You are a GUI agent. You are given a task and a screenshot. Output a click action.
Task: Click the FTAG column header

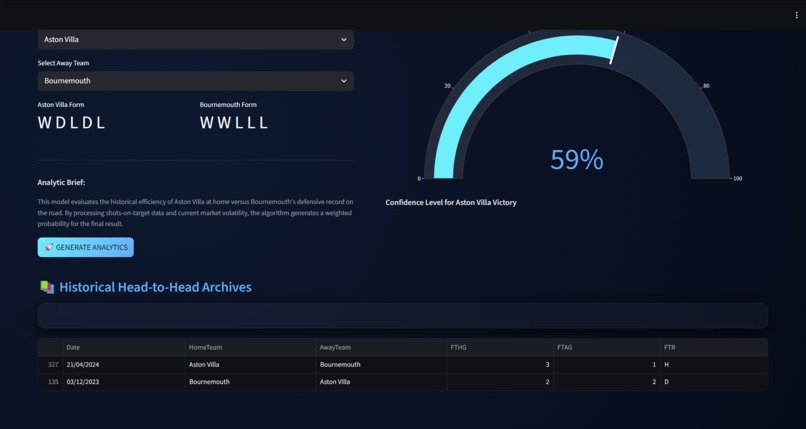[x=607, y=347]
